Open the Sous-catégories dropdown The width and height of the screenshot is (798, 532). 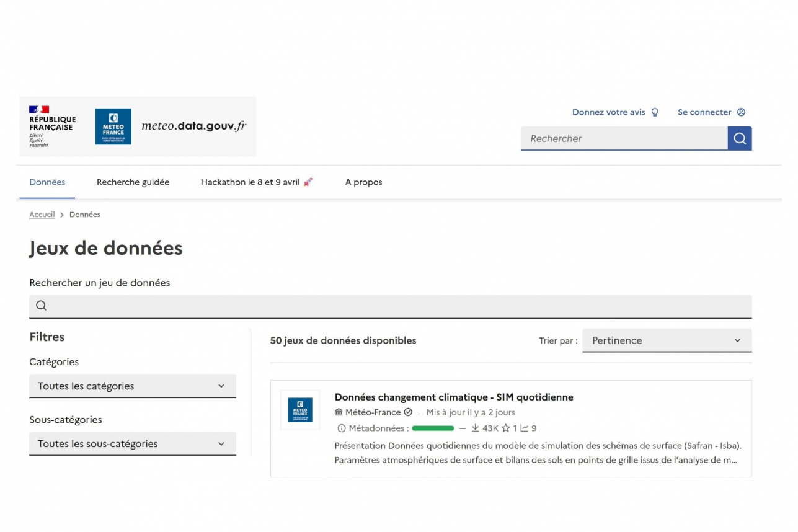[133, 444]
